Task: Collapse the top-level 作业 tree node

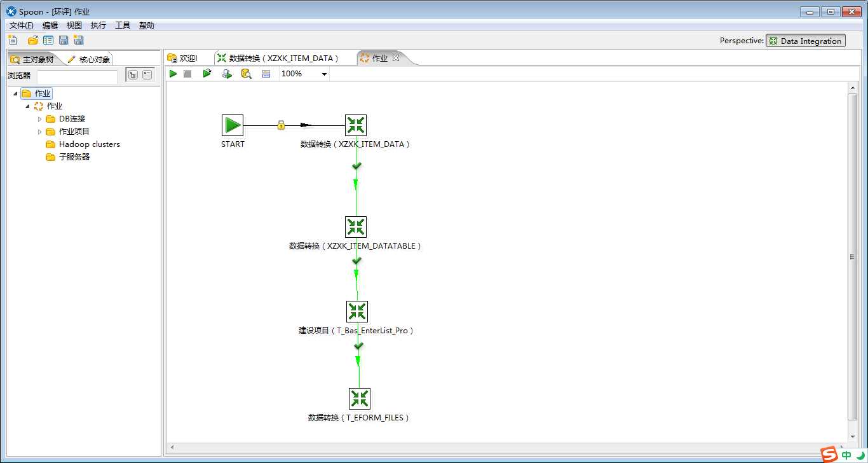Action: (x=15, y=93)
